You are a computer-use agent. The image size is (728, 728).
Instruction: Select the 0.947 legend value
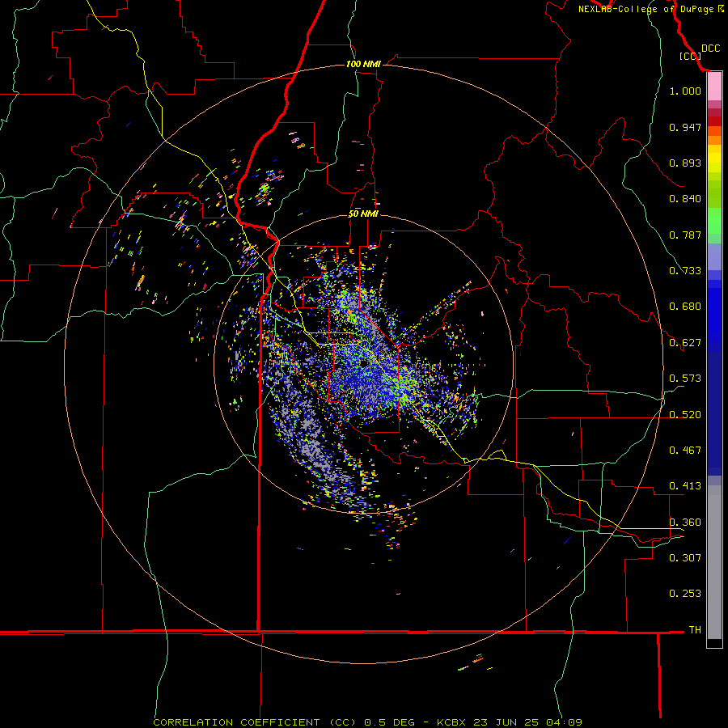coord(685,127)
